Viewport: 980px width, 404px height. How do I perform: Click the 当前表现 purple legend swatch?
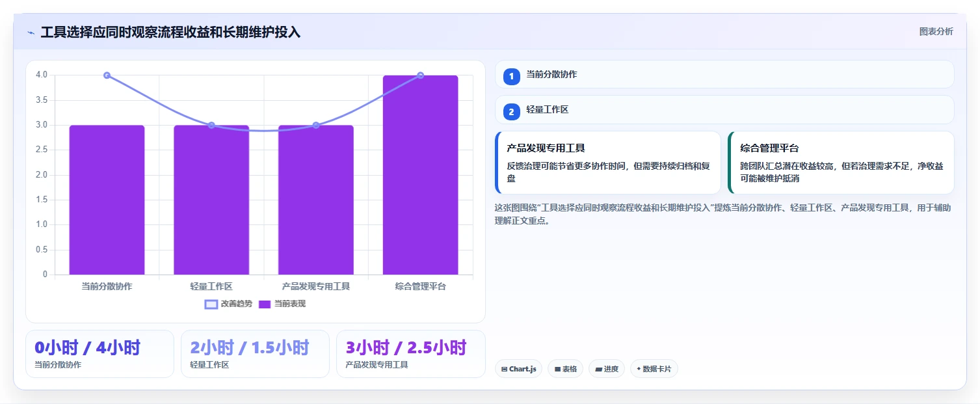(265, 304)
